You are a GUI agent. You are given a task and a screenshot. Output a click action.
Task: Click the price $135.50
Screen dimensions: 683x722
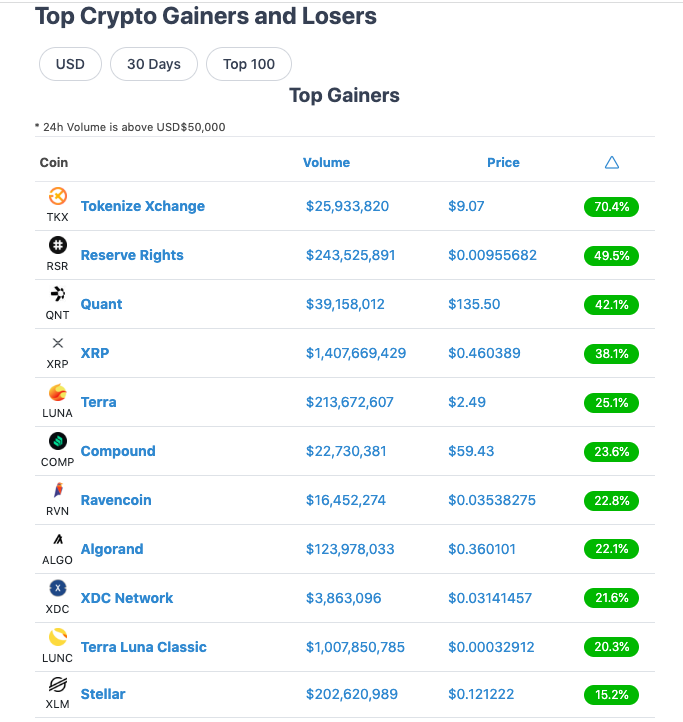tap(474, 304)
